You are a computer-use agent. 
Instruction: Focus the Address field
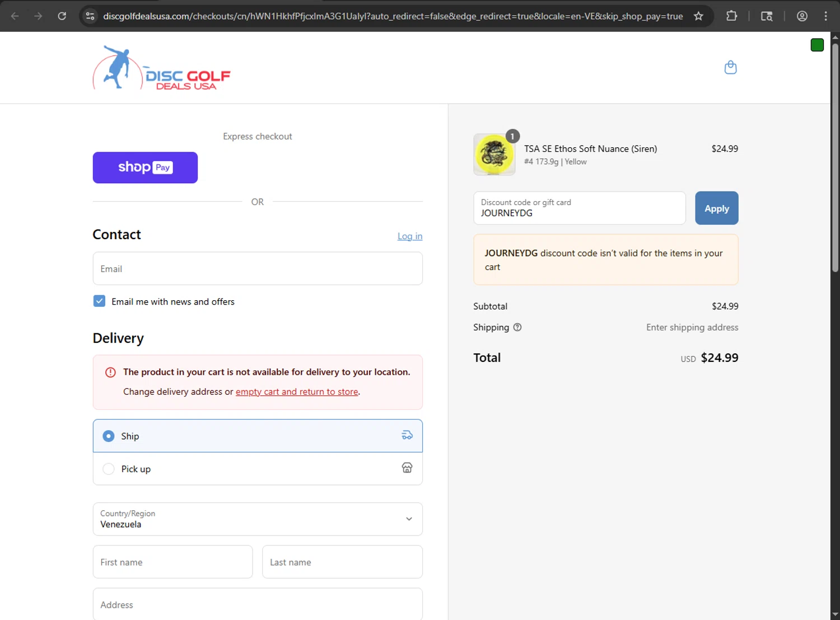tap(258, 604)
